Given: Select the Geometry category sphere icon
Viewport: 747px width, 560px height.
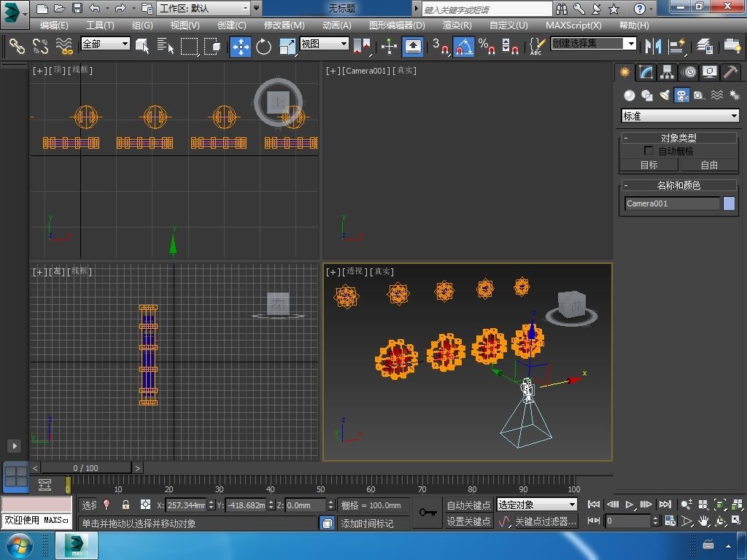Looking at the screenshot, I should [629, 96].
